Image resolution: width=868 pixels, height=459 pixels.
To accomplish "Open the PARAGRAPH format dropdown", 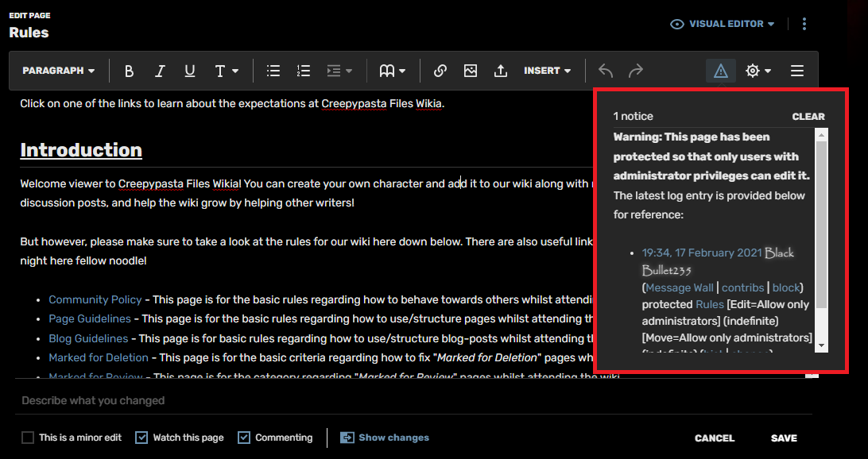I will pyautogui.click(x=59, y=71).
